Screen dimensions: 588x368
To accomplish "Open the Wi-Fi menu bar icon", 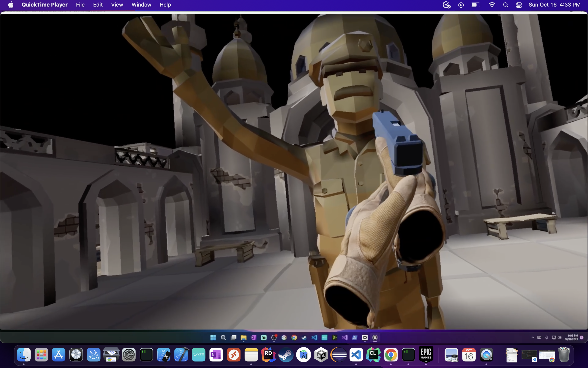I will [492, 5].
